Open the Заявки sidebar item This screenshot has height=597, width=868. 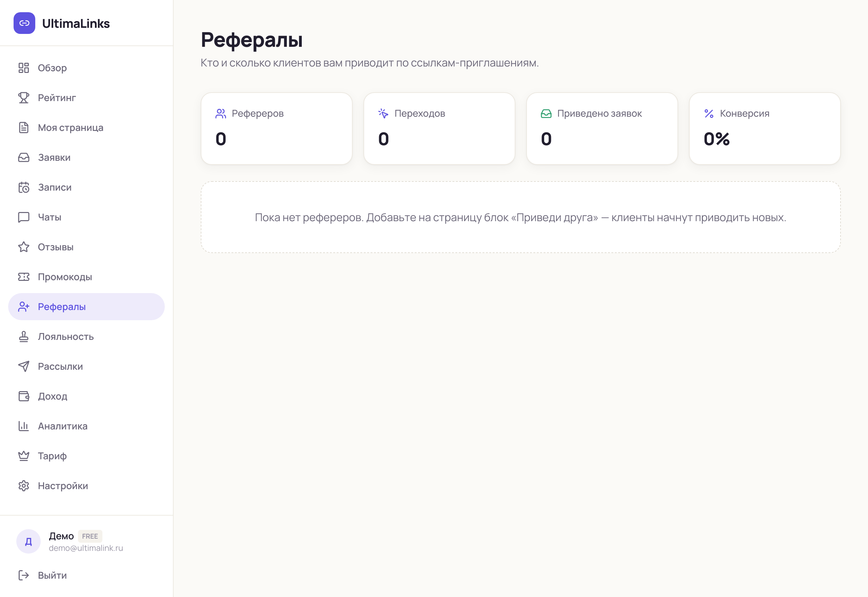click(x=86, y=157)
